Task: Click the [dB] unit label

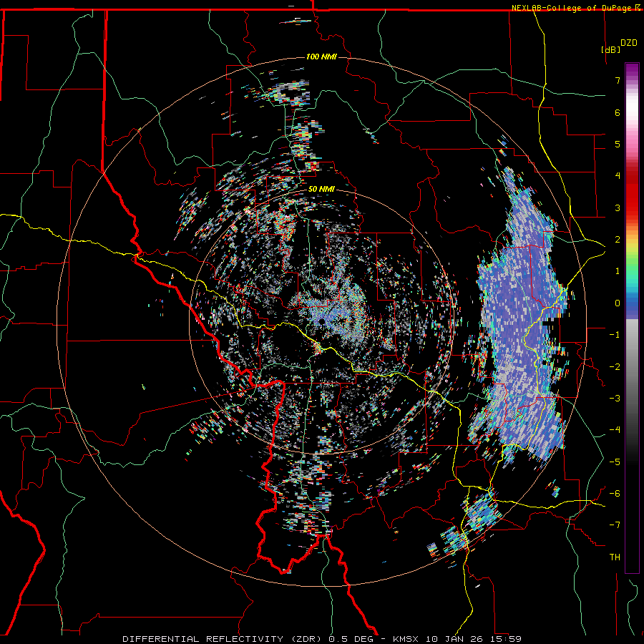Action: click(x=611, y=49)
